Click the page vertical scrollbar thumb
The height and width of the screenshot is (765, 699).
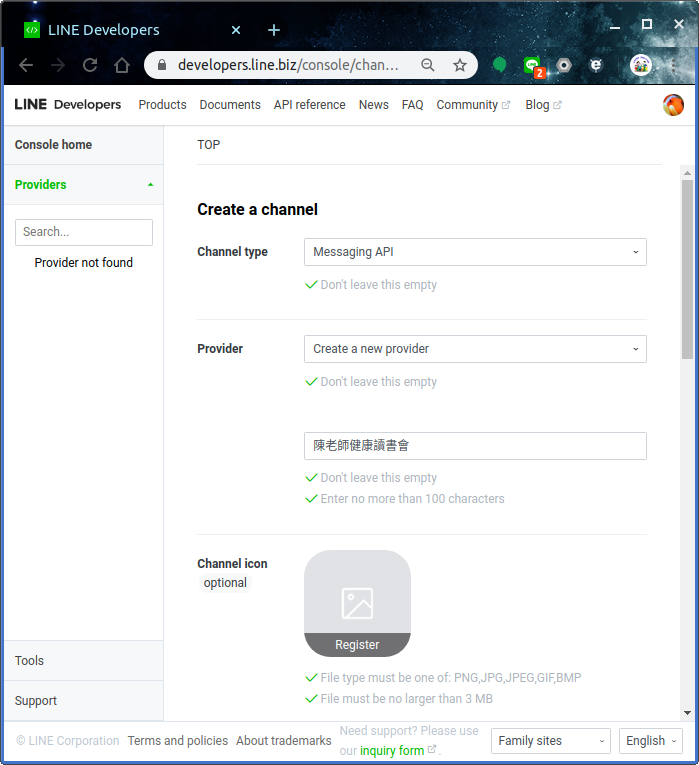tap(687, 270)
